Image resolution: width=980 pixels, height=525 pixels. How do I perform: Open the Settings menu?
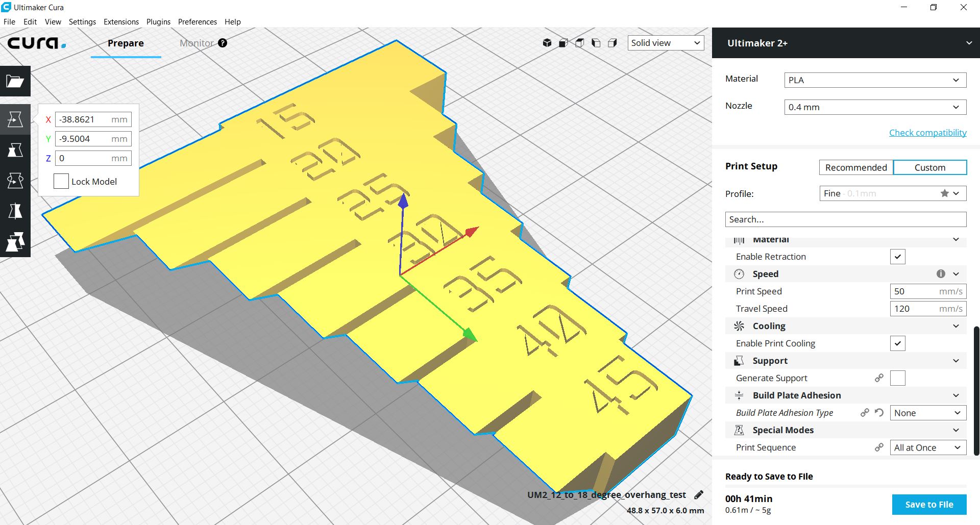(82, 22)
